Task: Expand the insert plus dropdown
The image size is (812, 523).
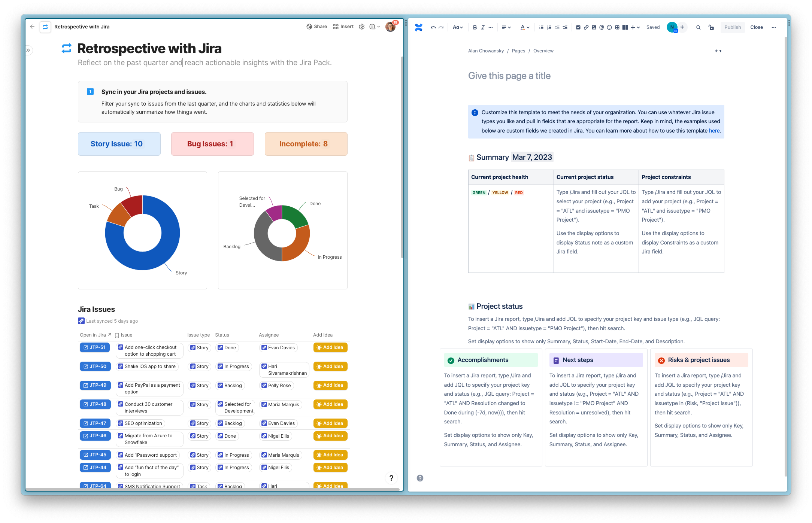Action: [635, 27]
